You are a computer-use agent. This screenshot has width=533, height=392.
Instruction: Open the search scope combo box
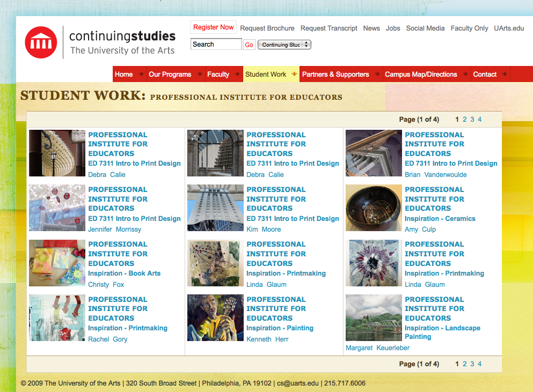pos(284,45)
